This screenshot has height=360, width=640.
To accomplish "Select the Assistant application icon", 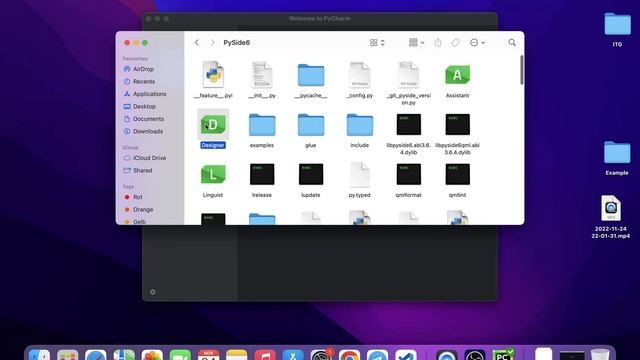I will (457, 75).
